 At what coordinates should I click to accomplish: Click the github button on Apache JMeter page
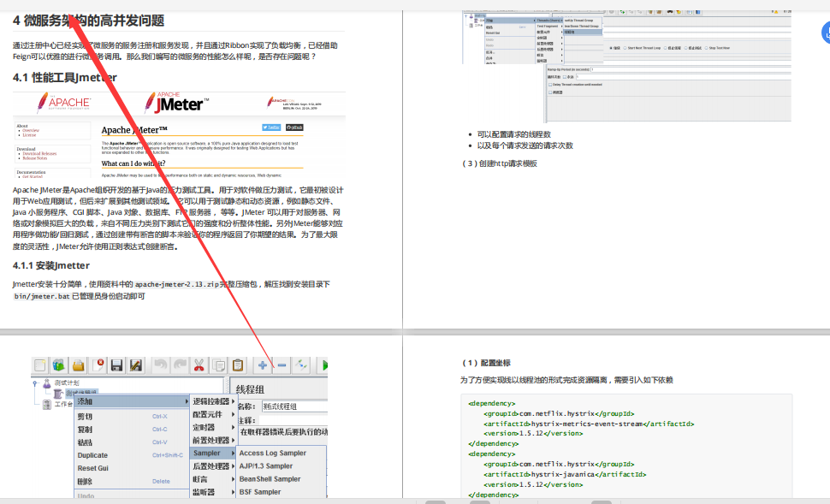(x=295, y=127)
